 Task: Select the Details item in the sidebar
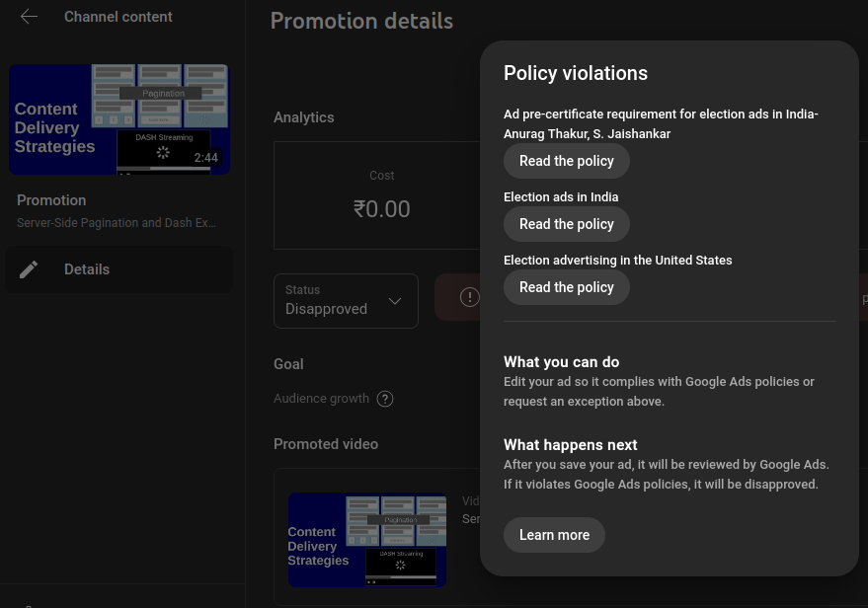(x=119, y=269)
